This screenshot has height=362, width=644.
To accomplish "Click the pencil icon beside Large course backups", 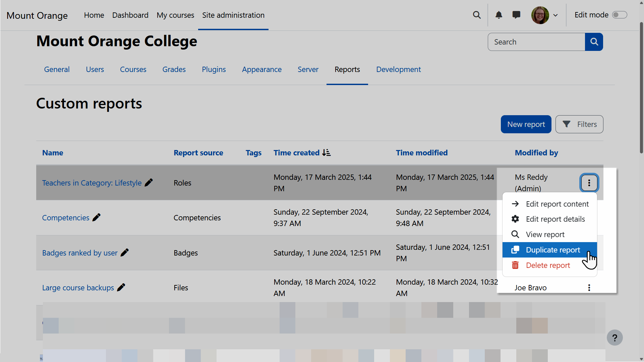I will point(121,287).
